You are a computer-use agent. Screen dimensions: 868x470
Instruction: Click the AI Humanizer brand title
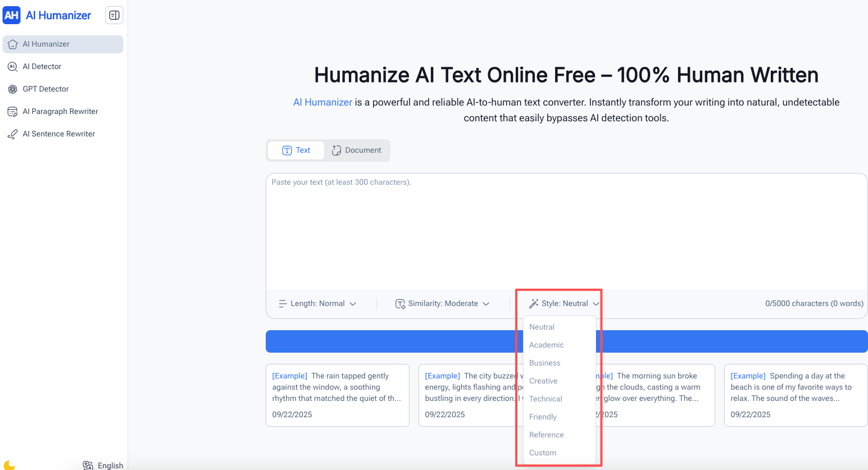[58, 15]
